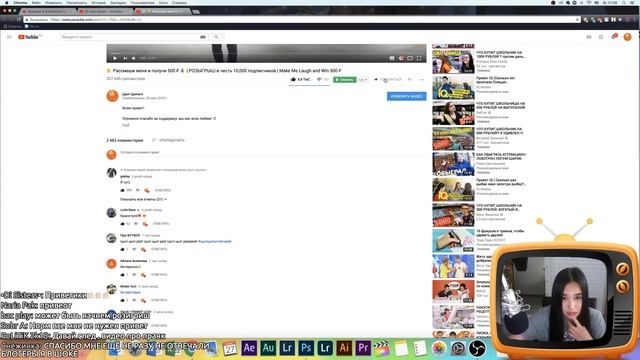Open hashtag link in Про ФУТБОЛ comment
The height and width of the screenshot is (360, 640).
pos(215,242)
